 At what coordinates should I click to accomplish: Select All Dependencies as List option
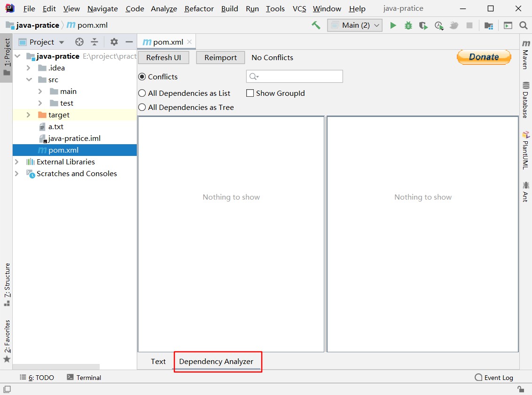(142, 93)
